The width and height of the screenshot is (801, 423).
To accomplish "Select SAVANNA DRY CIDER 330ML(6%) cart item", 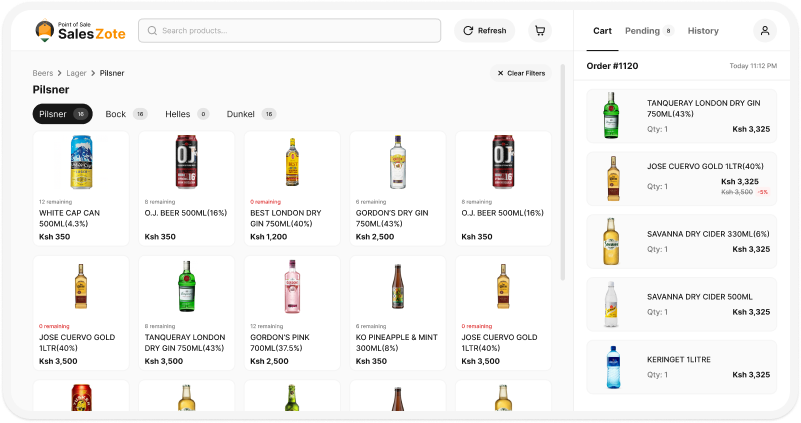I will click(681, 242).
